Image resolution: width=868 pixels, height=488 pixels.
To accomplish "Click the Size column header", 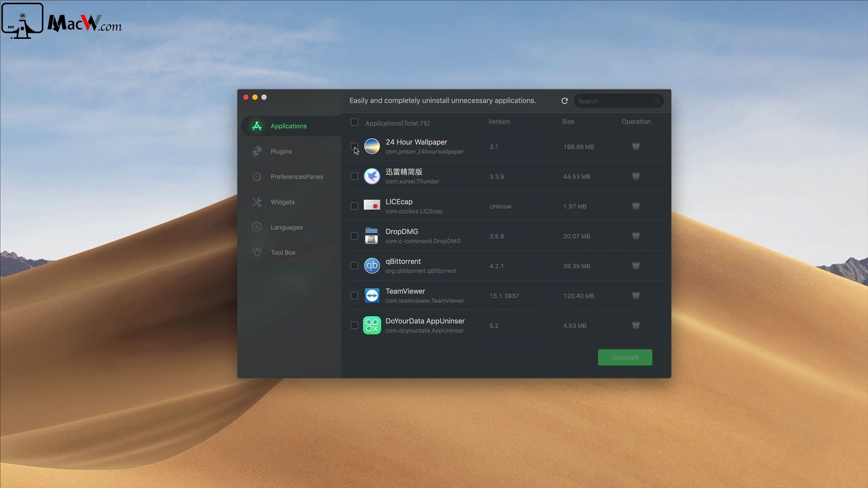I will click(568, 122).
